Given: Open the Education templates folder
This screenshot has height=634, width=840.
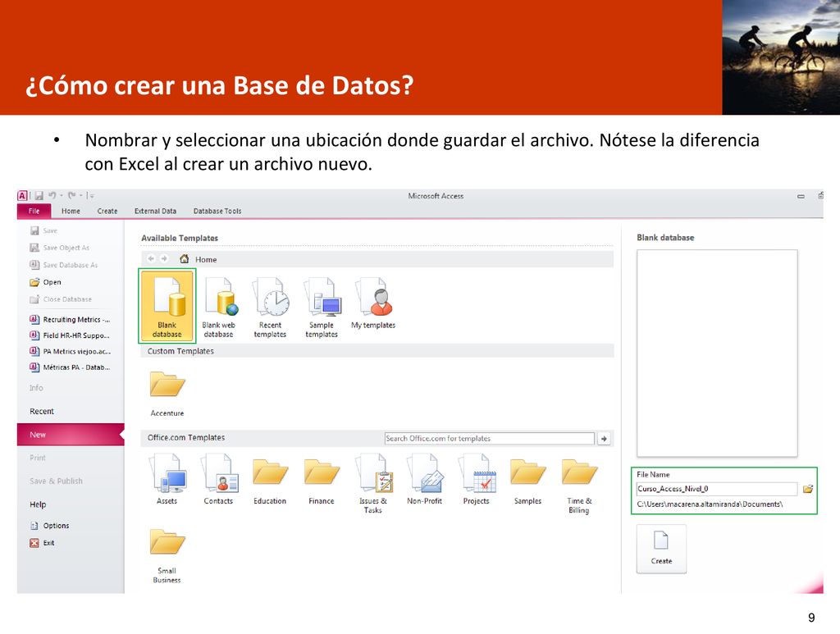Looking at the screenshot, I should [x=270, y=481].
